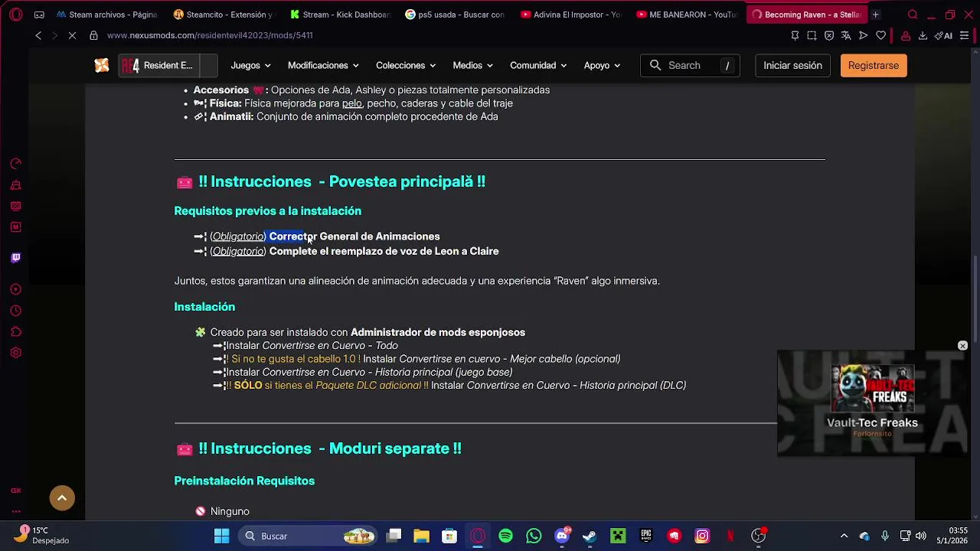Screen dimensions: 980x551
Task: Open the Spotify taskbar icon
Action: [x=506, y=536]
